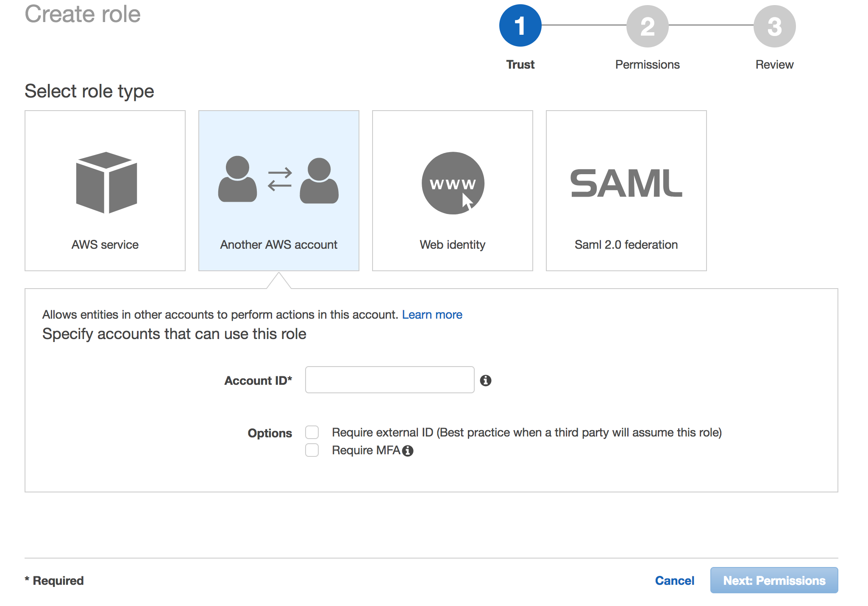Focus the Account ID input field

(x=390, y=380)
